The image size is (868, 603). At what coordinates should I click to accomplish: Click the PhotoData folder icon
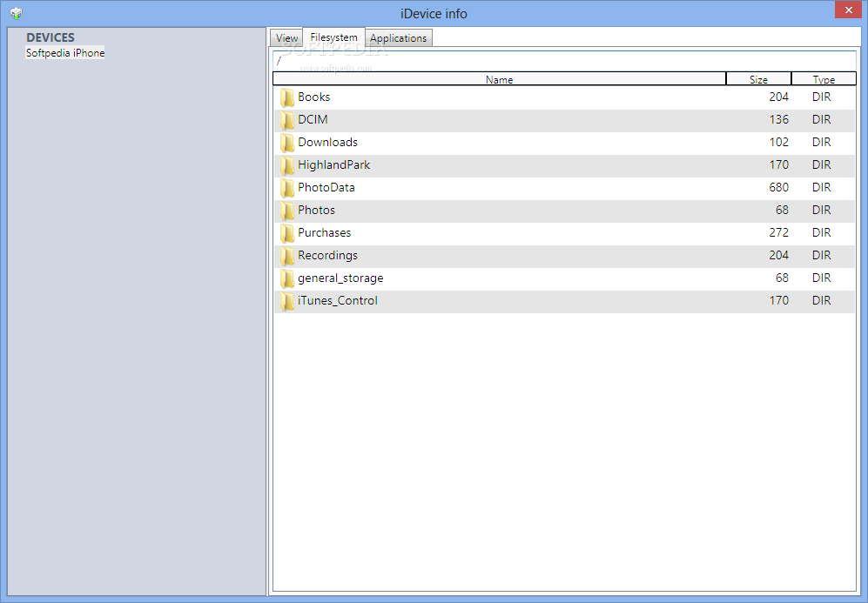pos(286,188)
